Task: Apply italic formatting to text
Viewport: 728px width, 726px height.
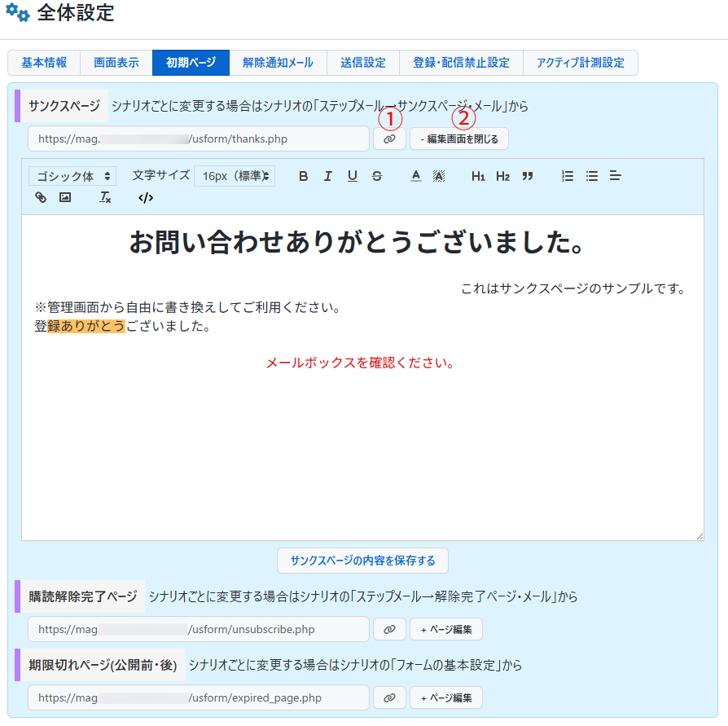Action: coord(327,176)
